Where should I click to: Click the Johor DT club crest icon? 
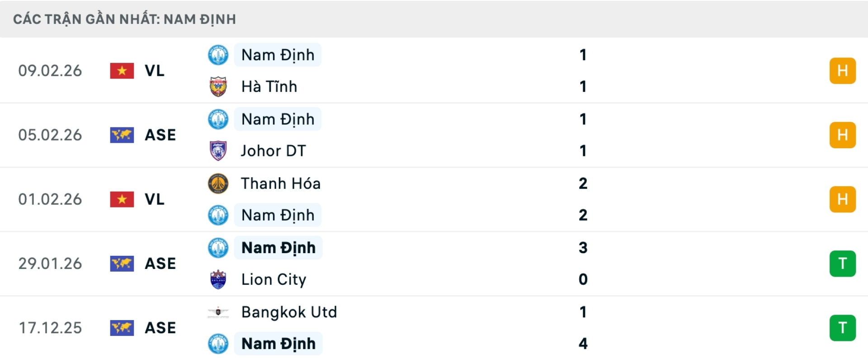pyautogui.click(x=218, y=151)
